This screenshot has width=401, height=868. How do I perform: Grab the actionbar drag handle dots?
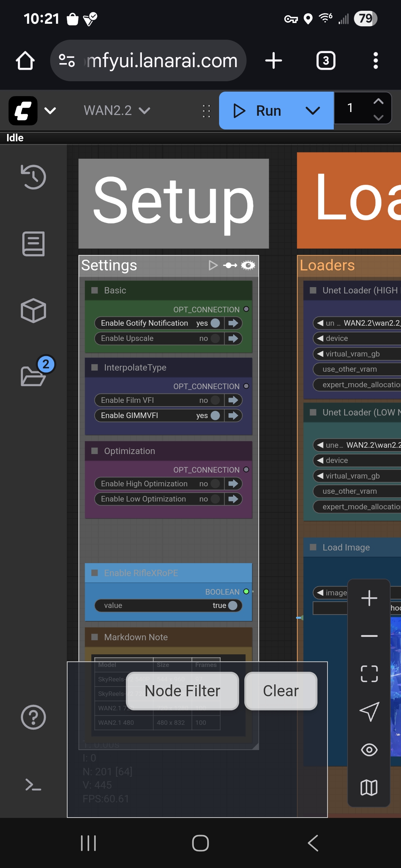pyautogui.click(x=206, y=111)
